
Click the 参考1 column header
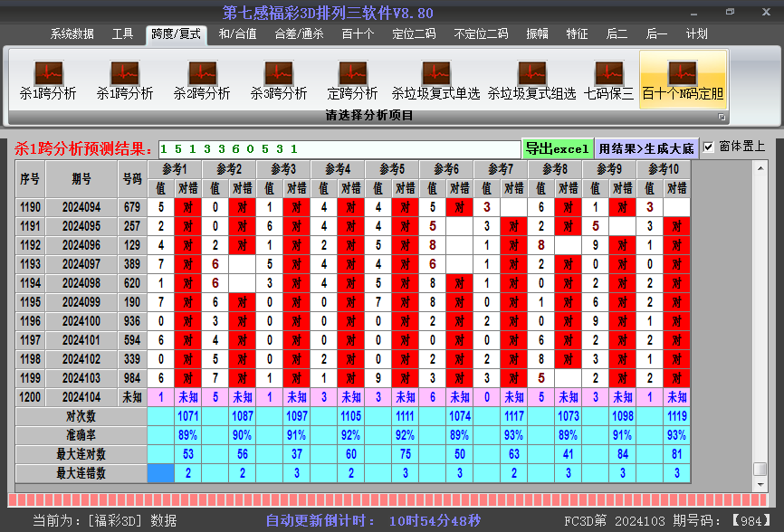pos(175,169)
